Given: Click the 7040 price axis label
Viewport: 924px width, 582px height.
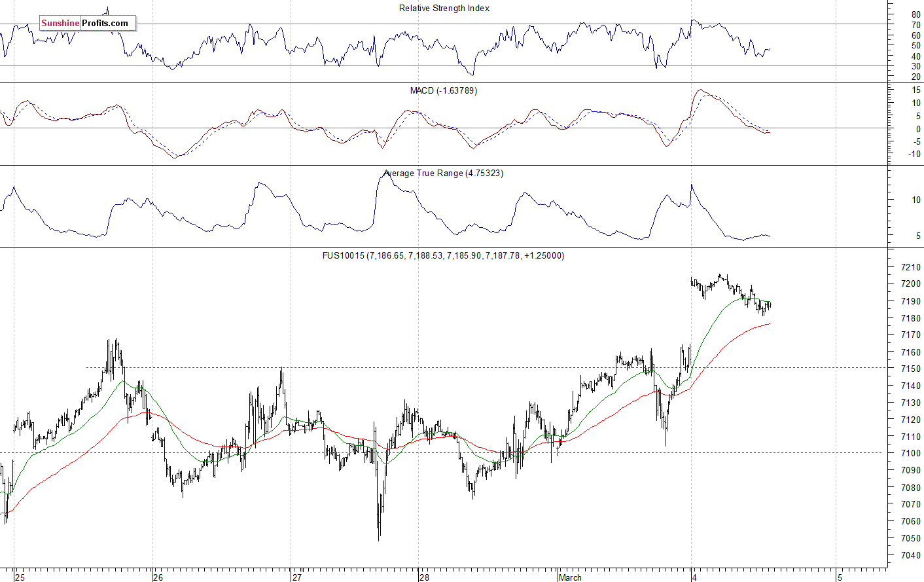Looking at the screenshot, I should tap(911, 555).
